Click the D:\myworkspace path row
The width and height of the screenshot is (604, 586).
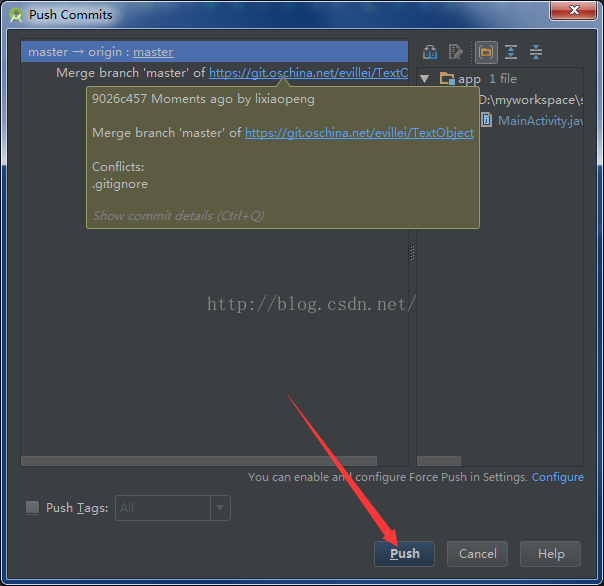531,100
